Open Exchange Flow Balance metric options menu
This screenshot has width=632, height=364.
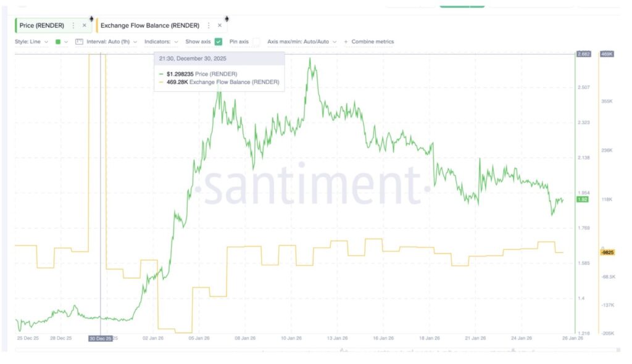pyautogui.click(x=209, y=25)
